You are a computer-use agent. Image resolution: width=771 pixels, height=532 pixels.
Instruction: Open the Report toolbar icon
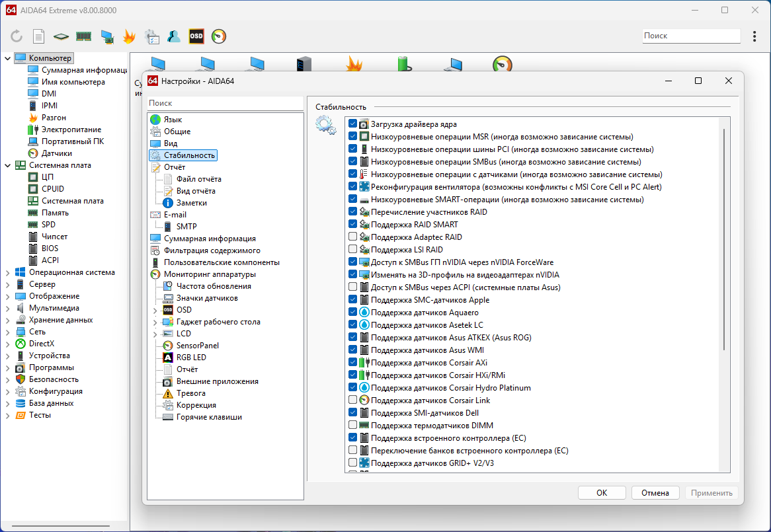click(x=38, y=36)
